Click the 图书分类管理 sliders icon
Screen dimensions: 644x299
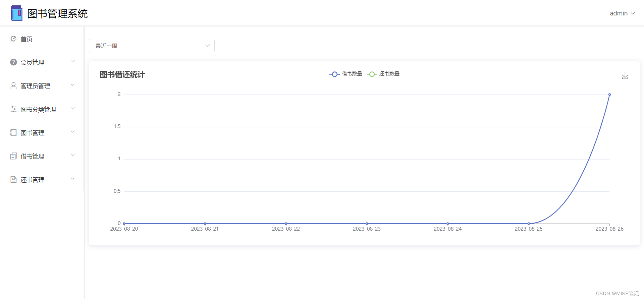pyautogui.click(x=13, y=109)
